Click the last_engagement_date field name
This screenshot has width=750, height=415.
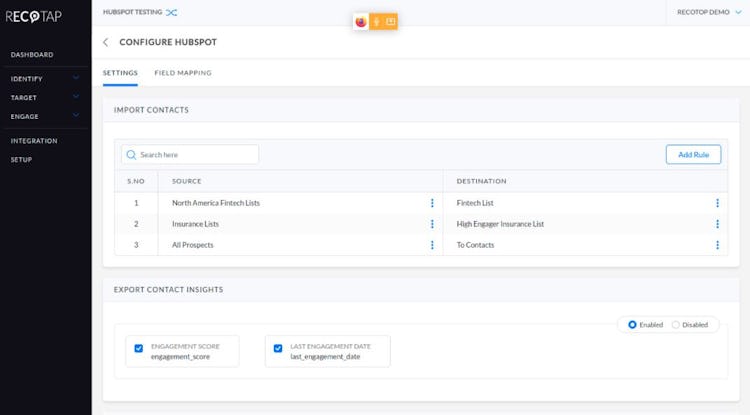click(325, 357)
